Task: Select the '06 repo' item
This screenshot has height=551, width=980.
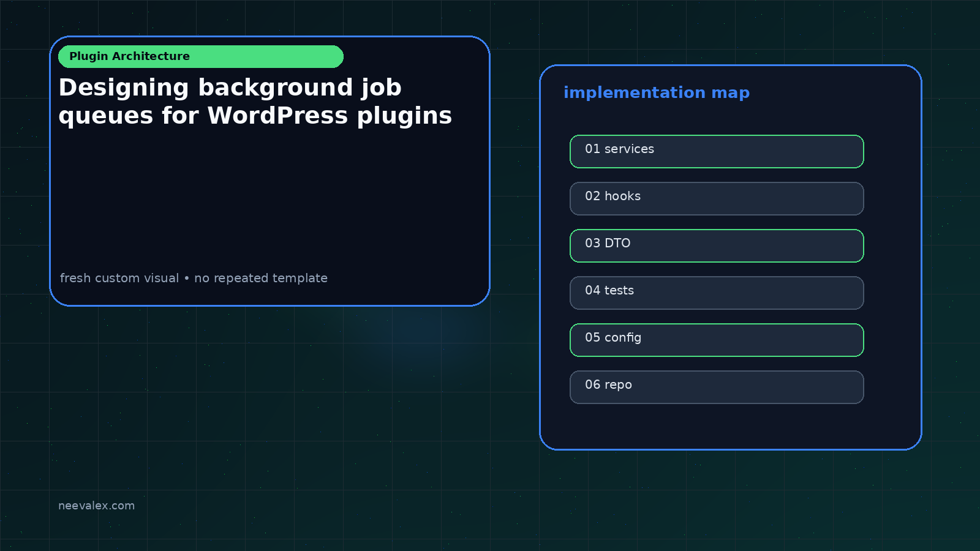Action: (x=717, y=387)
